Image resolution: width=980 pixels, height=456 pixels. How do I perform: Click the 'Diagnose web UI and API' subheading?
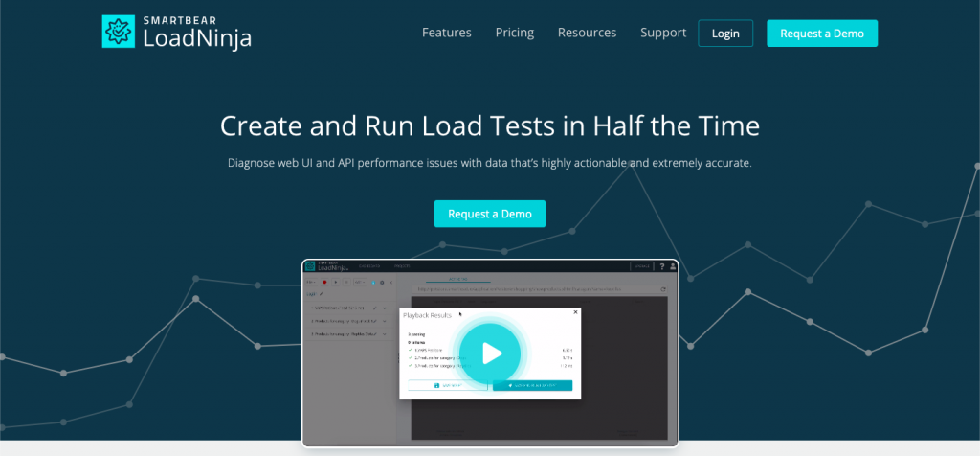coord(490,163)
